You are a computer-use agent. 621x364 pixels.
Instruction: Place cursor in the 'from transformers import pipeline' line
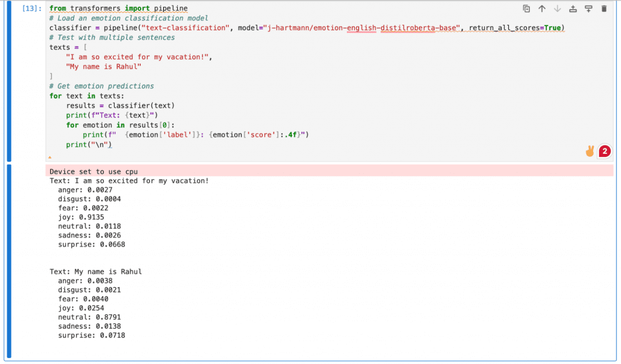pos(118,8)
